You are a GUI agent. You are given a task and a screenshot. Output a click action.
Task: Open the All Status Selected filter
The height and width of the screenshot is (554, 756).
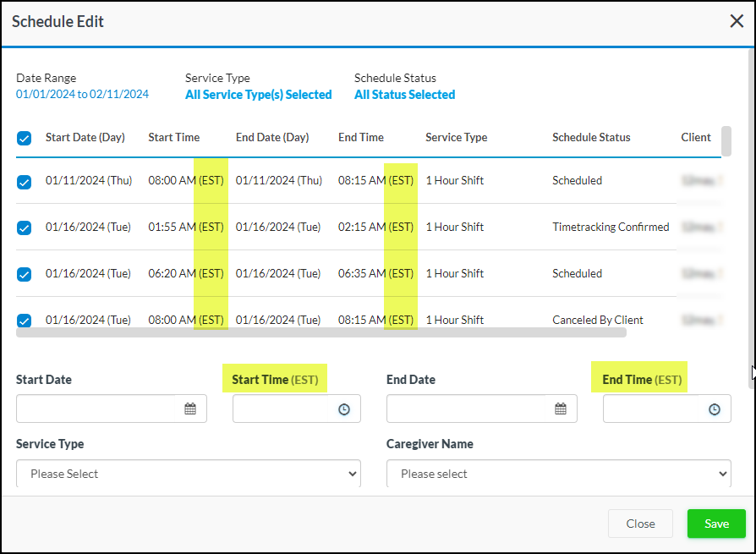[404, 95]
